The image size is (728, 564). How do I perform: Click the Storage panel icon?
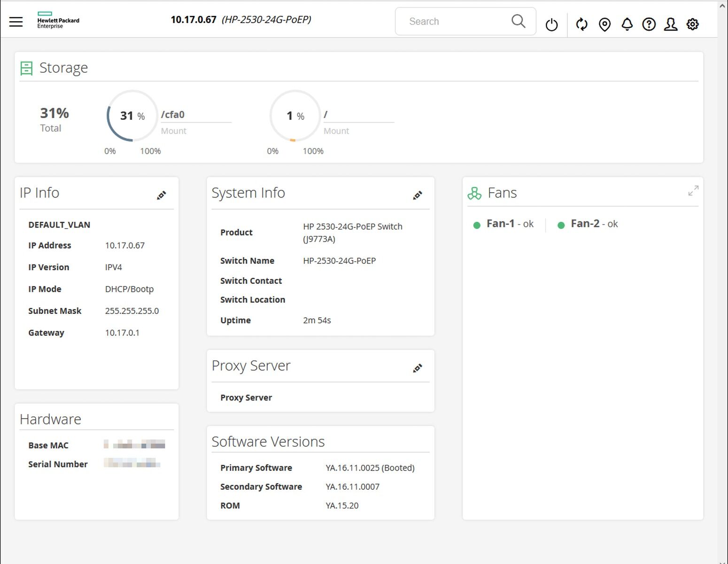26,68
